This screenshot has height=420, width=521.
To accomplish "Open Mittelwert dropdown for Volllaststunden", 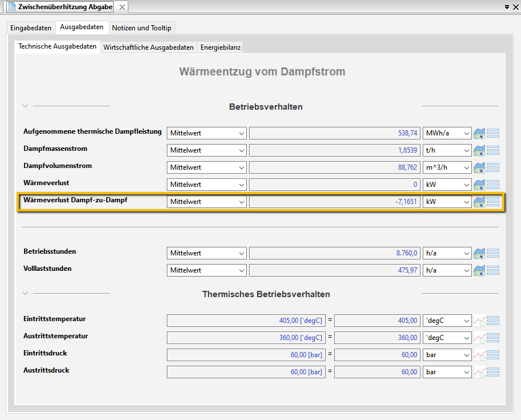I will click(x=207, y=270).
